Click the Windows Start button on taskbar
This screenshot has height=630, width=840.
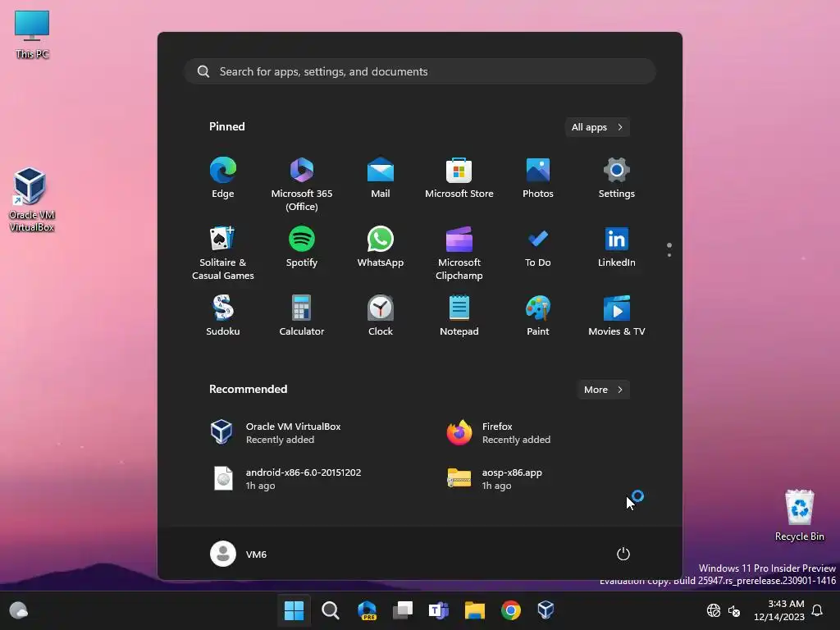tap(294, 610)
